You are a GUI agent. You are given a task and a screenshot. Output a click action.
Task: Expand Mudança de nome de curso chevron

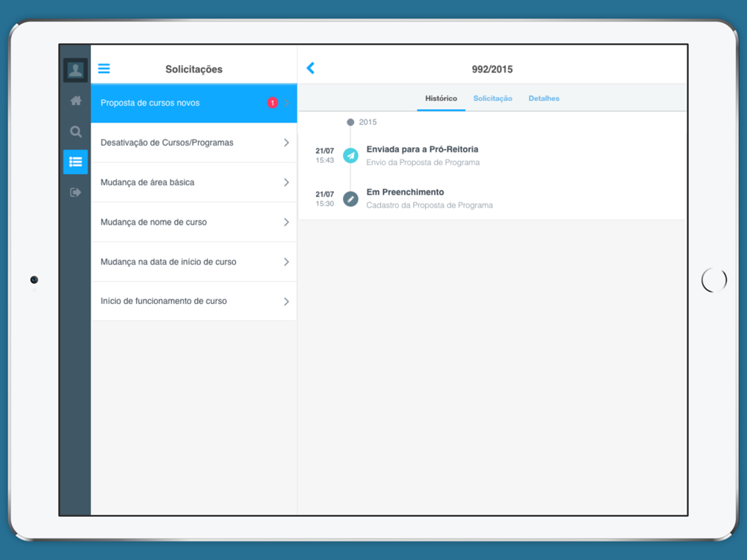(286, 222)
